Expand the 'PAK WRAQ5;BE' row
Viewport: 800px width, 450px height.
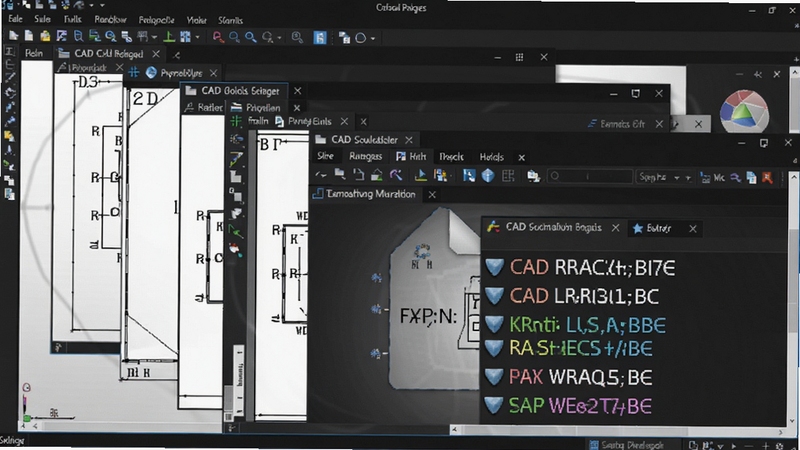493,377
